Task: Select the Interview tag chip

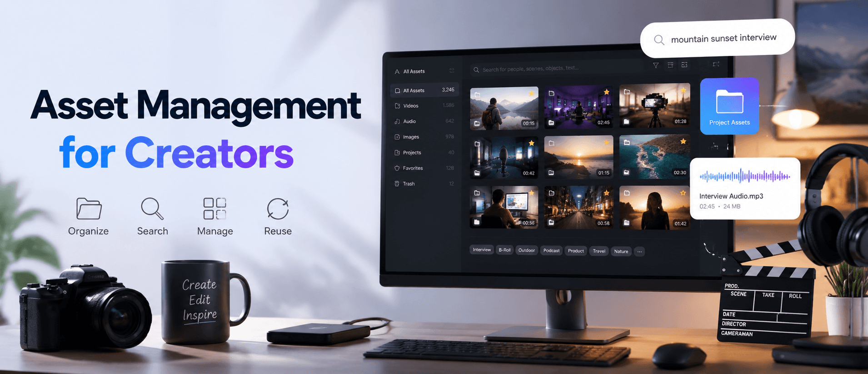Action: tap(482, 250)
